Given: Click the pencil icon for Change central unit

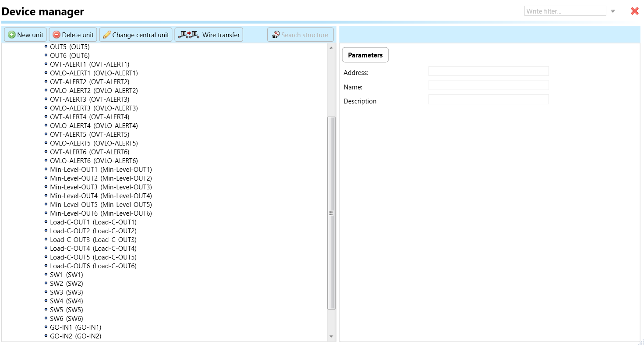Looking at the screenshot, I should pos(107,35).
